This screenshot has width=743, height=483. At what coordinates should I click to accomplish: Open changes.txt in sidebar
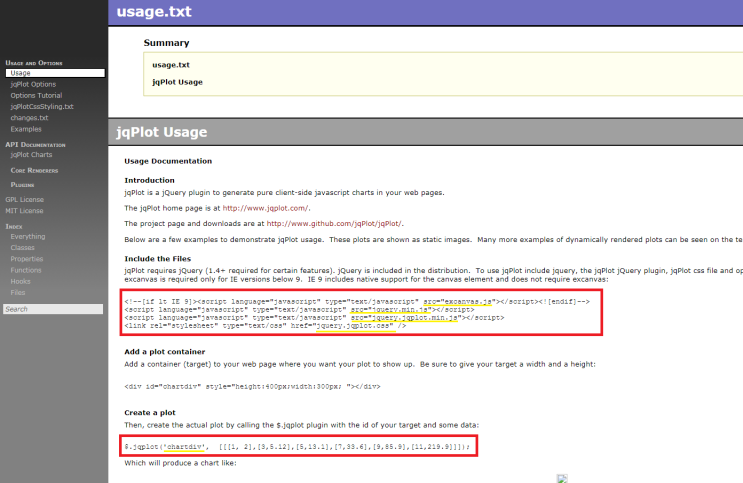(x=29, y=118)
